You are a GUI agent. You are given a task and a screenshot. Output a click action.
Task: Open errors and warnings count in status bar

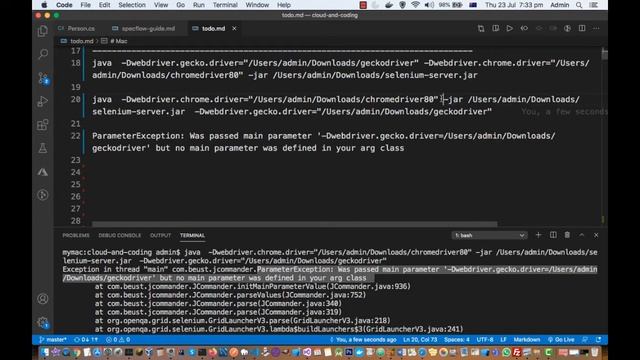[118, 340]
